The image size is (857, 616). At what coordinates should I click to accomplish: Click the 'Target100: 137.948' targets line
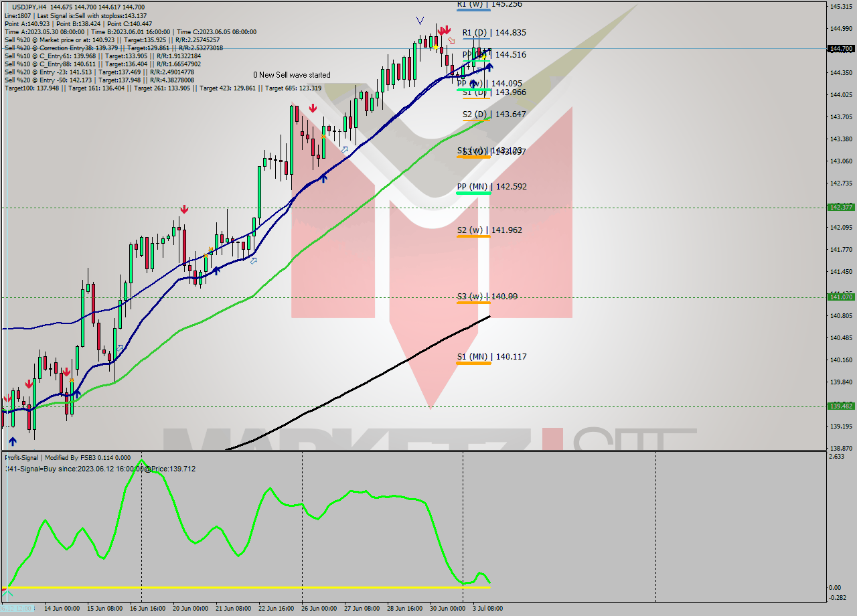[x=163, y=88]
